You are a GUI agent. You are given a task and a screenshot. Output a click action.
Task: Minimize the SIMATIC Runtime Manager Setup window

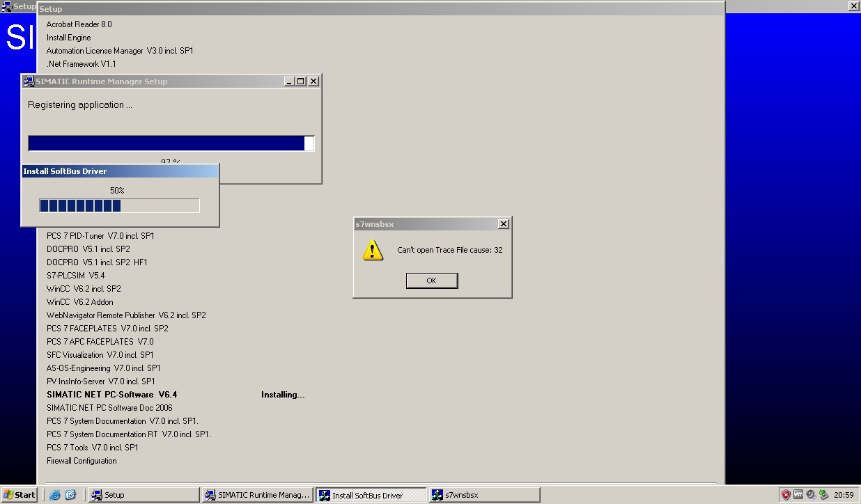coord(289,81)
